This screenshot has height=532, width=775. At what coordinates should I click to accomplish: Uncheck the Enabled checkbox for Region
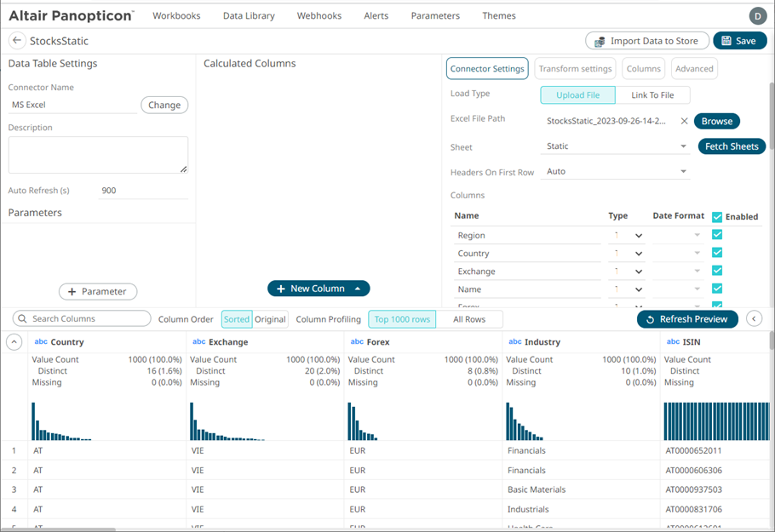pyautogui.click(x=717, y=235)
